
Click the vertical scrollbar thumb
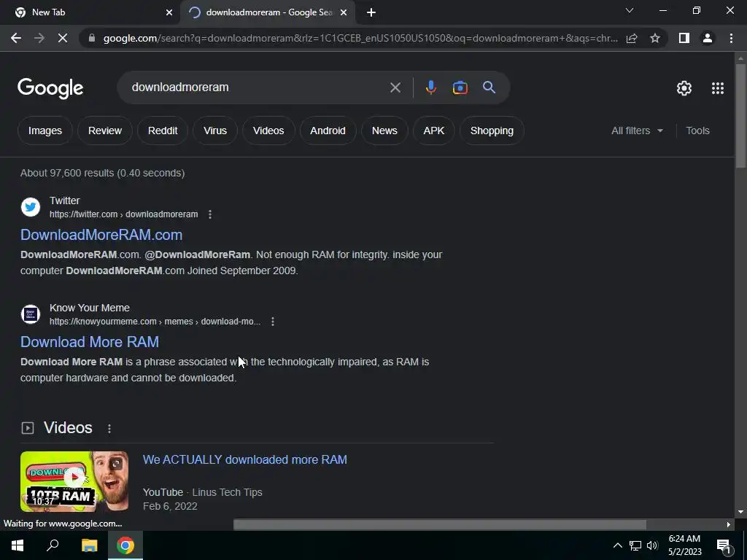click(x=740, y=116)
